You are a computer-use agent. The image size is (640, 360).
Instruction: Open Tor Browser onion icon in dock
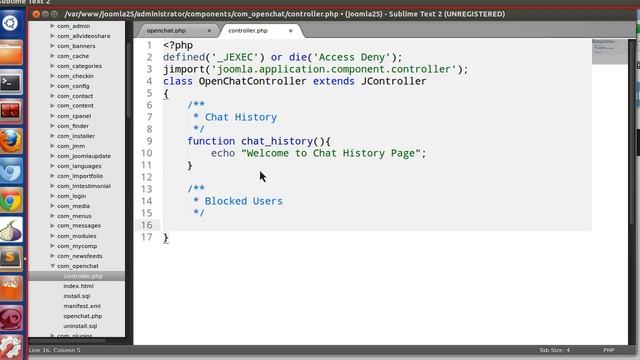[x=11, y=230]
